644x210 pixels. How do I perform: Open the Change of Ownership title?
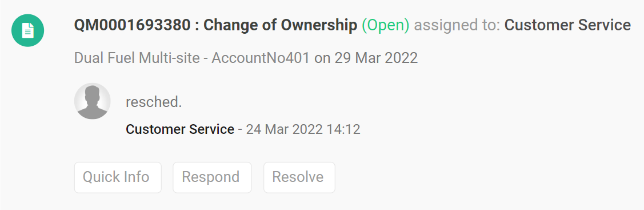(x=281, y=26)
